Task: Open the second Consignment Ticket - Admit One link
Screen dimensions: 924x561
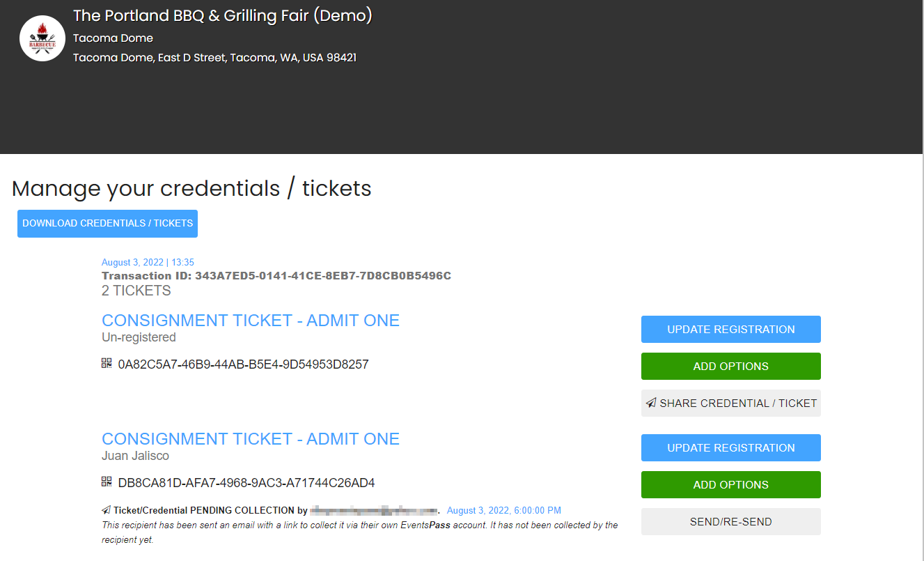Action: coord(251,439)
